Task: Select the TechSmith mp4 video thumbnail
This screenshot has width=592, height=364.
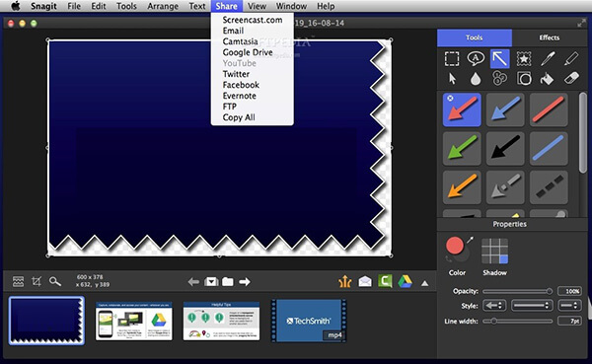Action: pyautogui.click(x=309, y=321)
